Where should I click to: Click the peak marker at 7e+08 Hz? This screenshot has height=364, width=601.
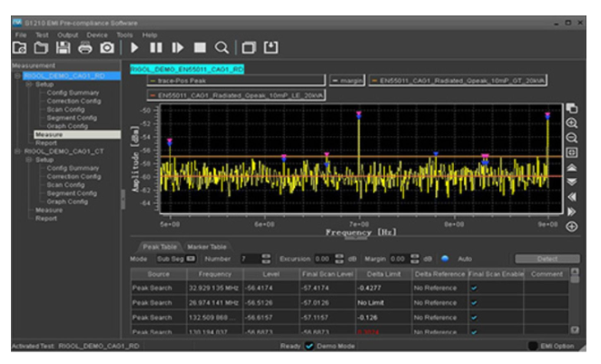(x=359, y=114)
